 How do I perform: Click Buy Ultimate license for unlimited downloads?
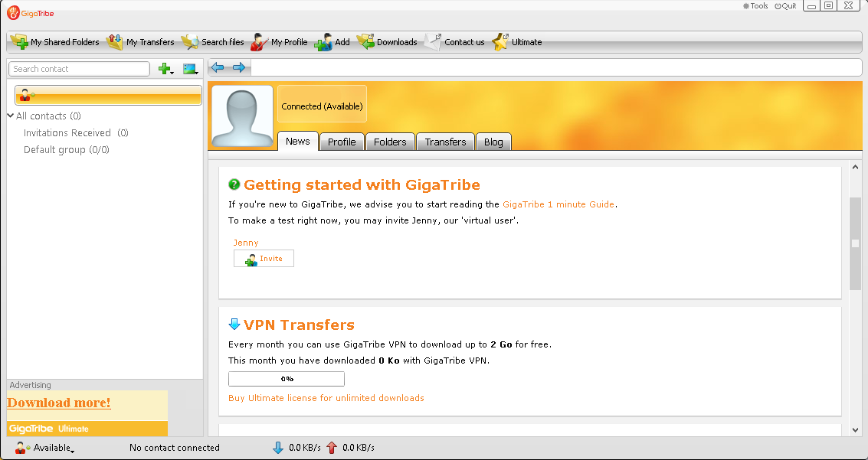[326, 398]
